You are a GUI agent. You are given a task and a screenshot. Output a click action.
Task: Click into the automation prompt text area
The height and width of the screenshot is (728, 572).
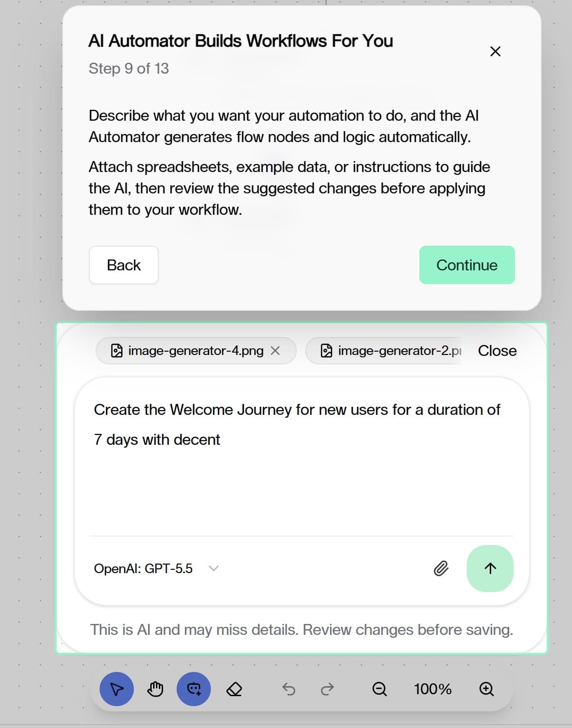point(301,456)
